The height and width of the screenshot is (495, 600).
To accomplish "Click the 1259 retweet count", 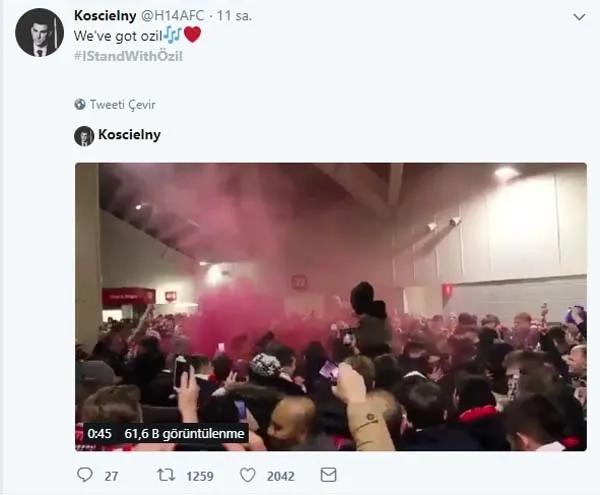I will 200,476.
